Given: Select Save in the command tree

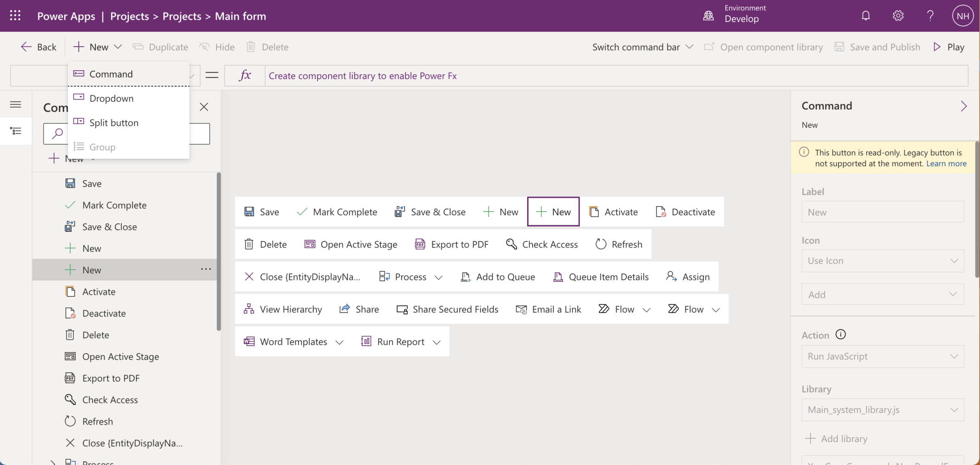Looking at the screenshot, I should (124, 184).
